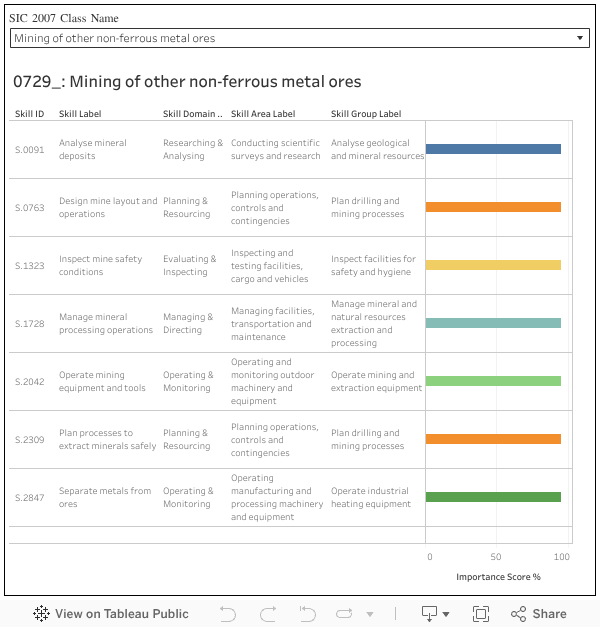Click the Tableau logo icon
This screenshot has height=627, width=600.
[42, 614]
